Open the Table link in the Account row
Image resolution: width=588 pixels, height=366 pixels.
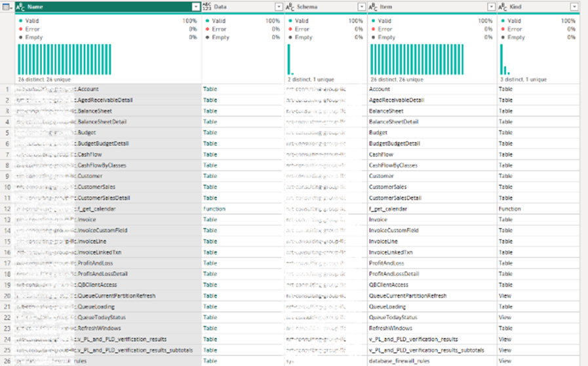click(x=210, y=89)
